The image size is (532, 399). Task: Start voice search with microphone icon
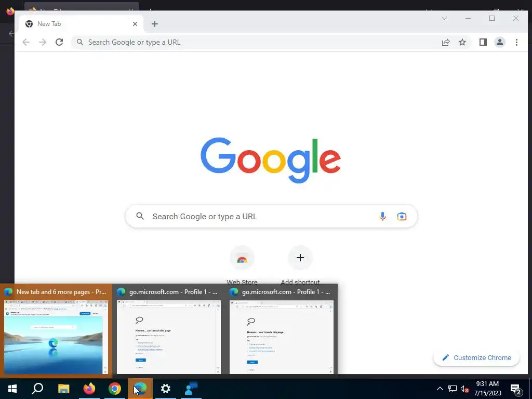[x=382, y=216]
